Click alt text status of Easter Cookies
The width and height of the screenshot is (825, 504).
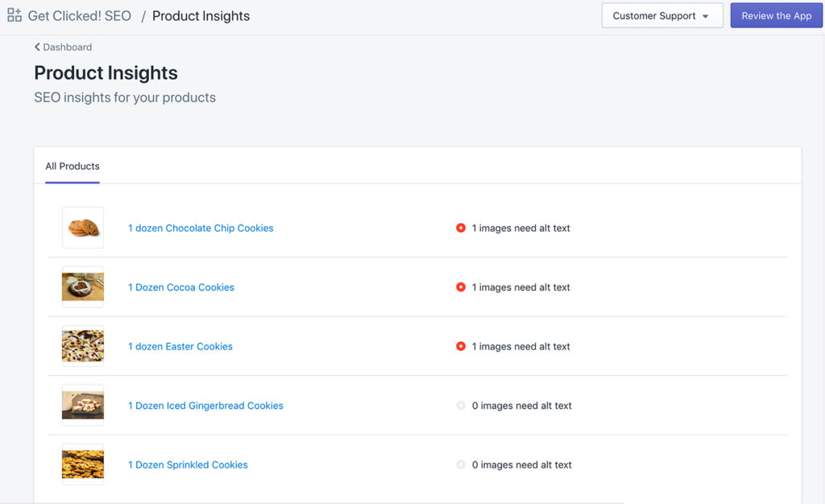[x=521, y=346]
